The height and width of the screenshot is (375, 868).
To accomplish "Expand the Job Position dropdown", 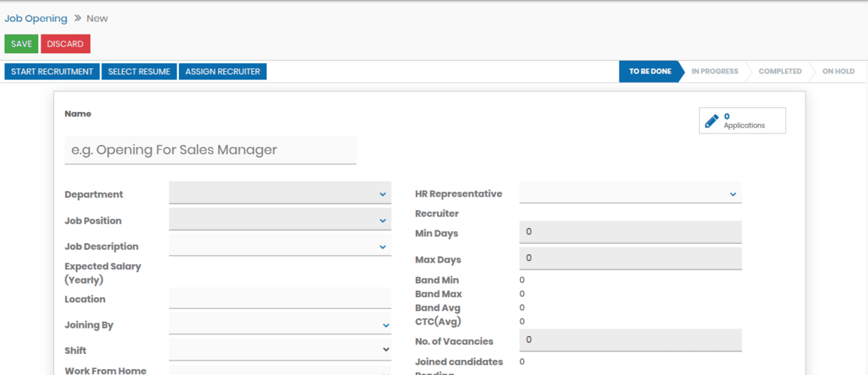I will pos(279,220).
